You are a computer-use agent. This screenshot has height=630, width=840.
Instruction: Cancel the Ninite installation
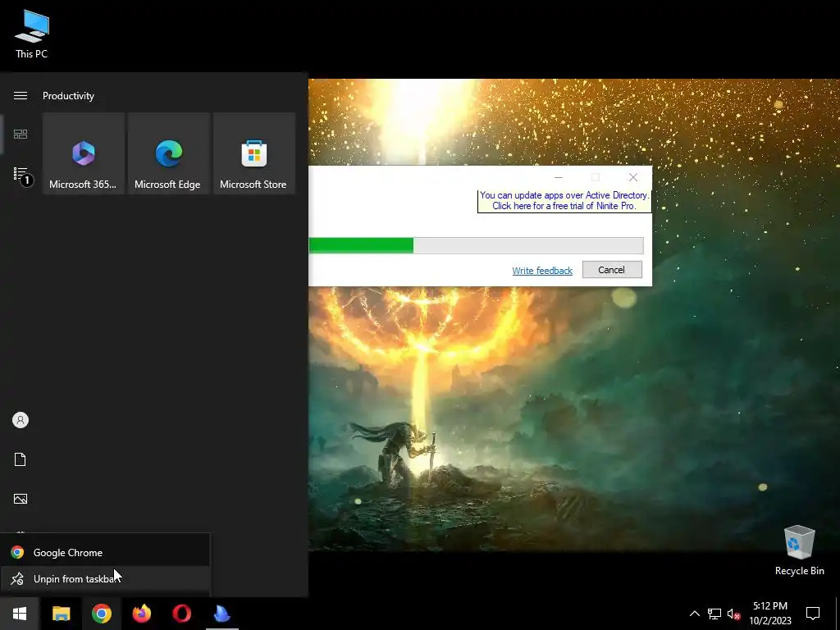point(612,269)
